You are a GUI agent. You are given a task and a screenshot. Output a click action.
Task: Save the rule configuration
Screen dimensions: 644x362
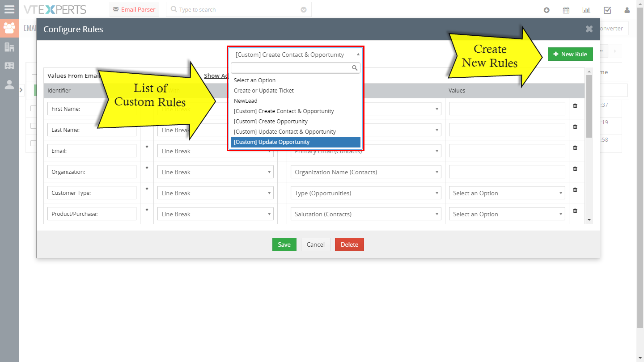click(284, 244)
